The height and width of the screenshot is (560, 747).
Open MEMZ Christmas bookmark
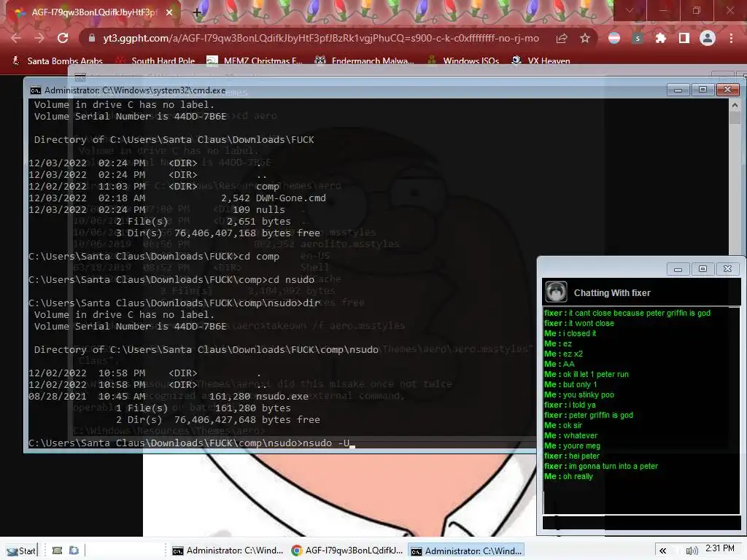[255, 61]
